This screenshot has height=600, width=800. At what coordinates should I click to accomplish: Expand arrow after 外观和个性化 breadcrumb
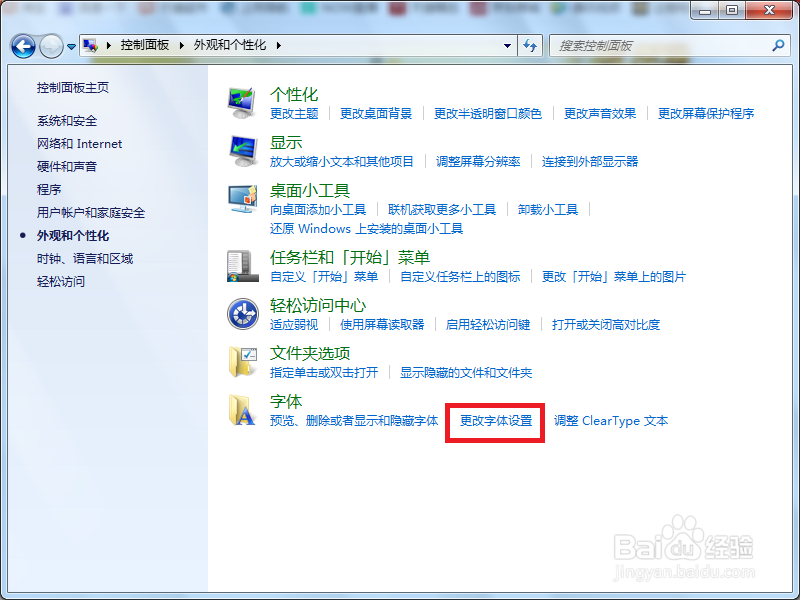point(279,45)
